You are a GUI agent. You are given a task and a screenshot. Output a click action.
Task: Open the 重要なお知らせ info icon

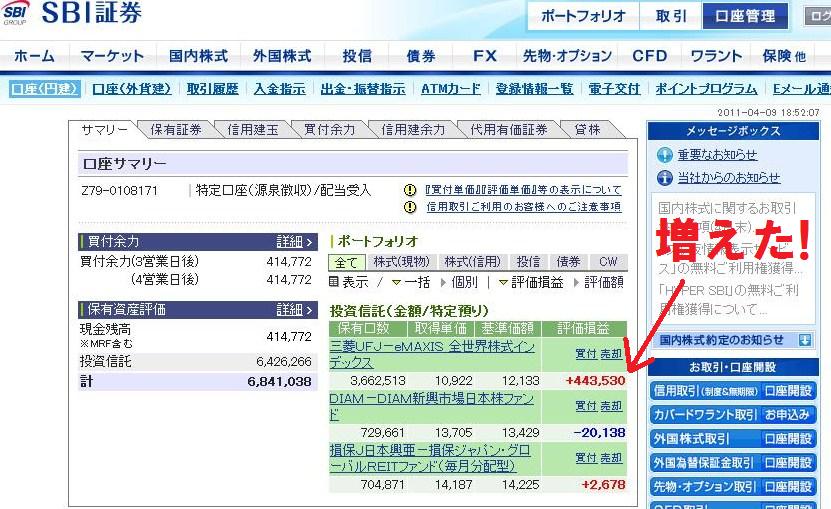point(665,155)
